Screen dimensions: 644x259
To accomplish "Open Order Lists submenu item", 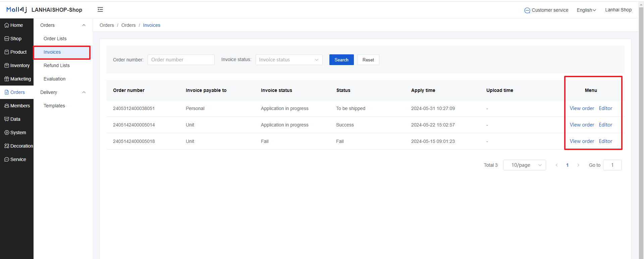I will pos(55,39).
